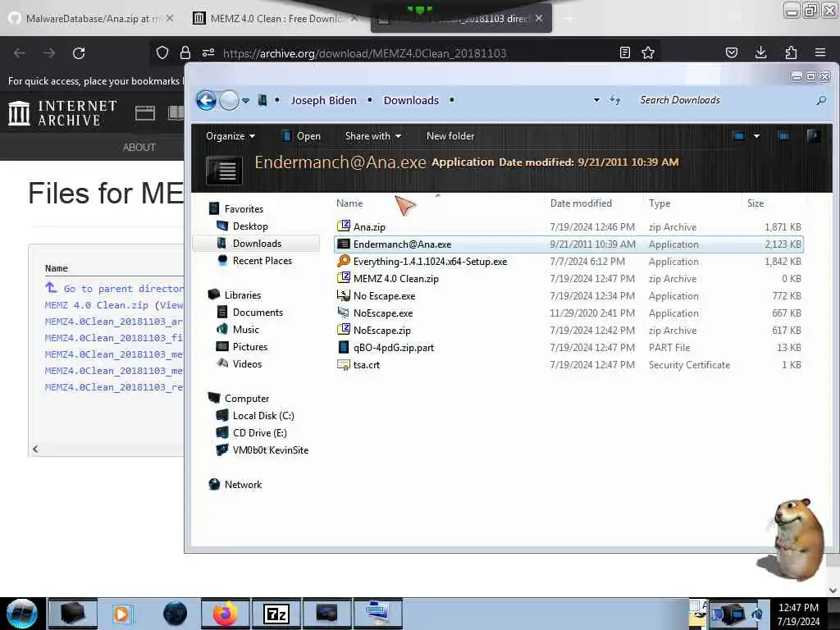Open Firefox downloads panel
Screen dimensions: 840x630
[x=760, y=52]
